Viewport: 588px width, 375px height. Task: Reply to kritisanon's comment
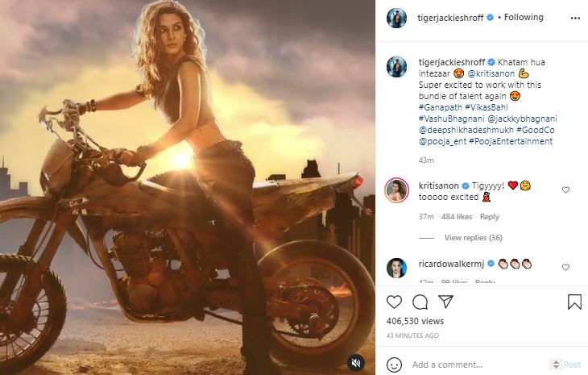pos(489,217)
